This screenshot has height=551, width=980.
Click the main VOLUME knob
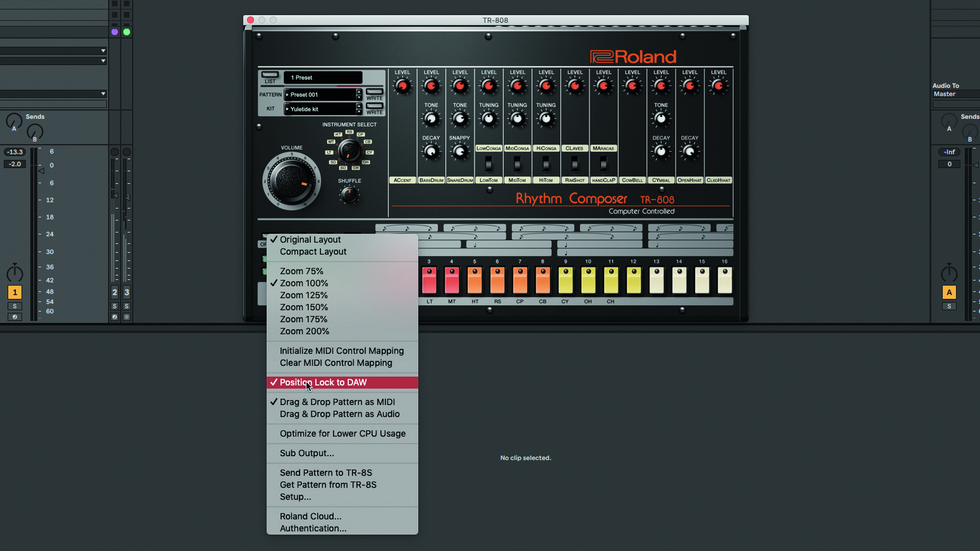291,181
